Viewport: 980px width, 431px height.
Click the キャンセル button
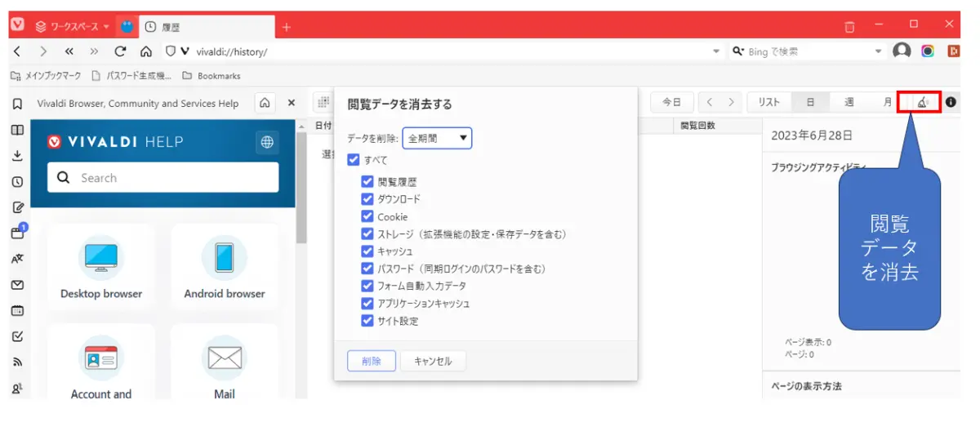[433, 361]
